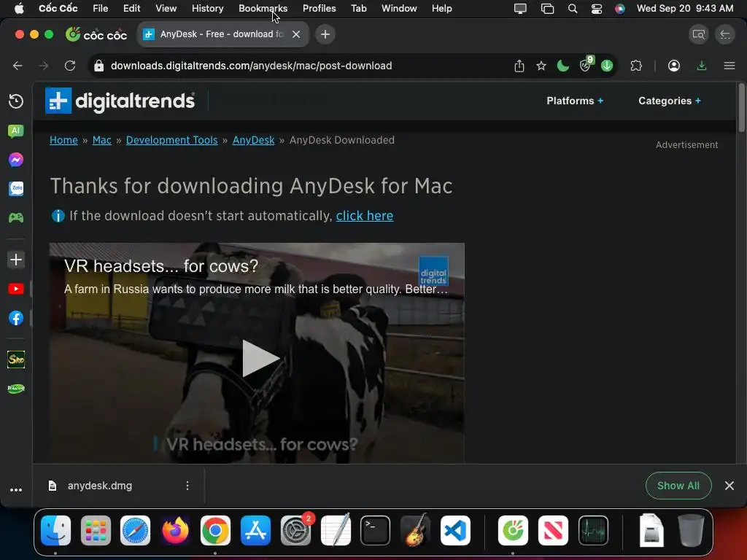Add a new sidebar shortcut with plus
This screenshot has width=747, height=560.
[x=16, y=260]
